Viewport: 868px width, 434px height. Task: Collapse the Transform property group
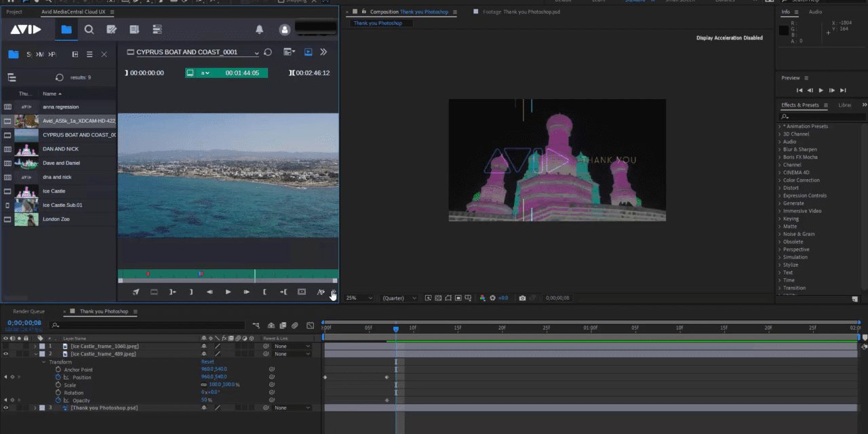(x=44, y=362)
